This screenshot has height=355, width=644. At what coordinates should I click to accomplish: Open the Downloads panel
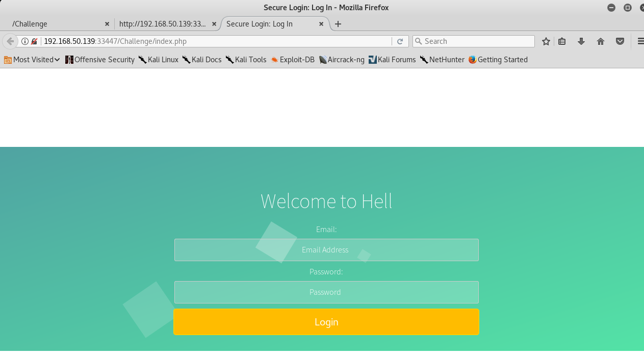pyautogui.click(x=581, y=41)
